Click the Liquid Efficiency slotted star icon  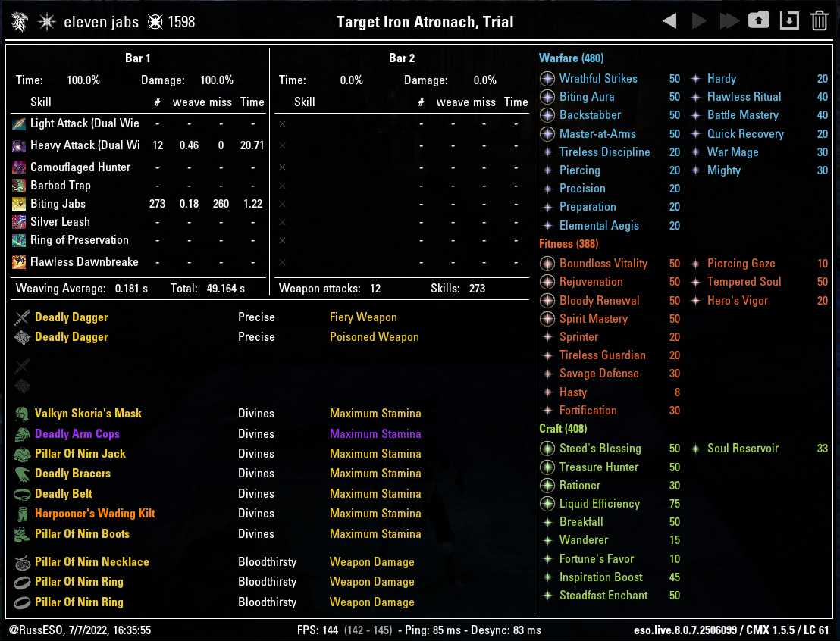(x=547, y=504)
